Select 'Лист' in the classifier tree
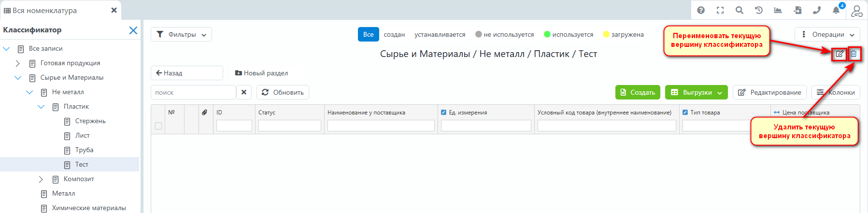 82,136
